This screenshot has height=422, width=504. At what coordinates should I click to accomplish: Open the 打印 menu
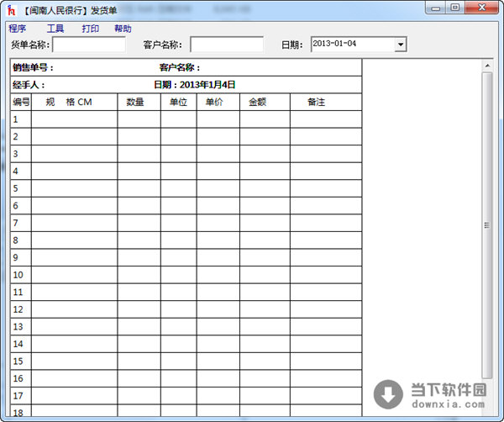(x=91, y=29)
